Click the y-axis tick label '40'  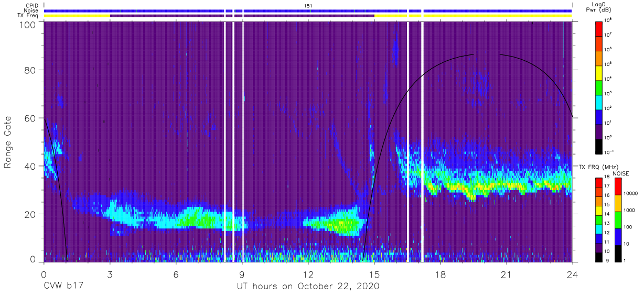tap(31, 166)
